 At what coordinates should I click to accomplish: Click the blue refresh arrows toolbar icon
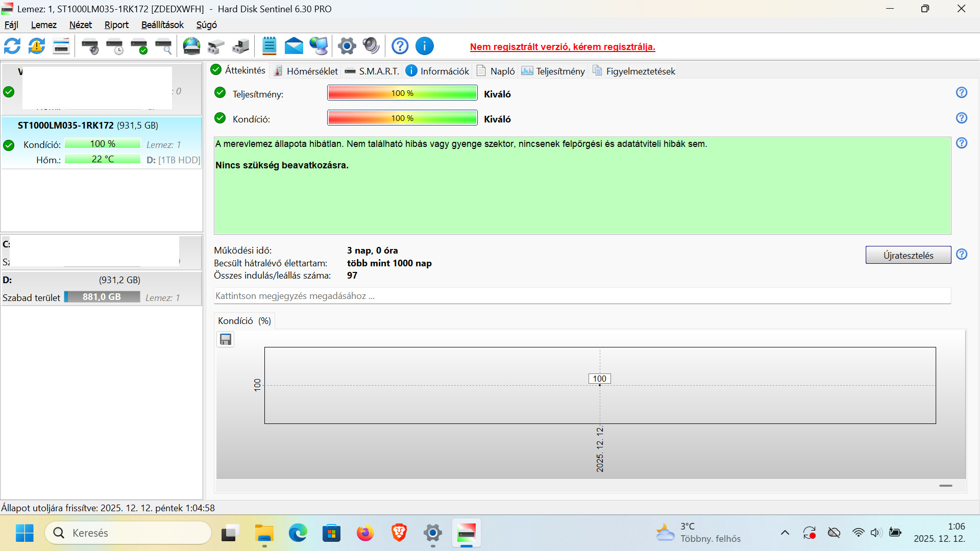tap(12, 46)
